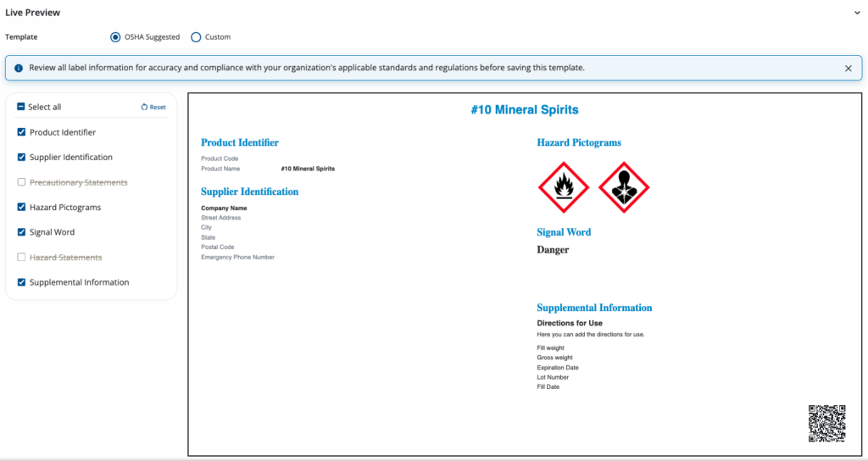The height and width of the screenshot is (461, 868).
Task: Click the Danger signal word text
Action: tap(553, 250)
